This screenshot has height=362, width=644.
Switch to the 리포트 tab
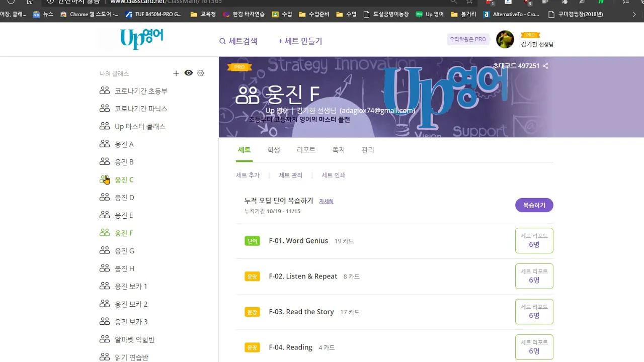[306, 150]
